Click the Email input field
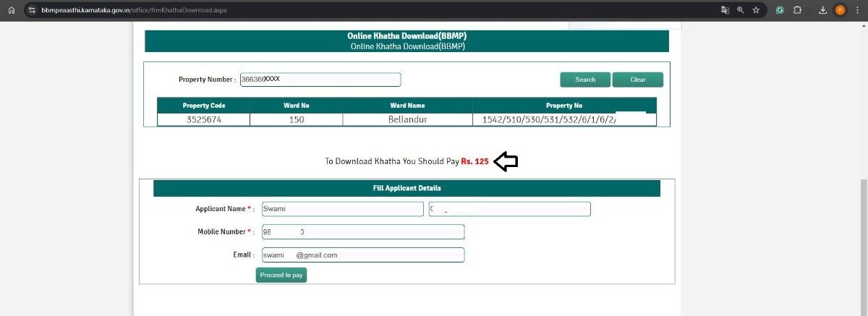868x316 pixels. point(362,255)
